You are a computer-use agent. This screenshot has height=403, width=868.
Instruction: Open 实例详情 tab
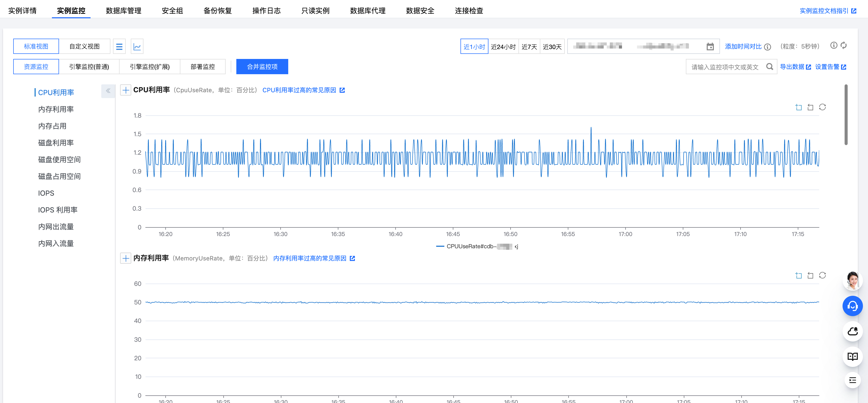coord(22,11)
